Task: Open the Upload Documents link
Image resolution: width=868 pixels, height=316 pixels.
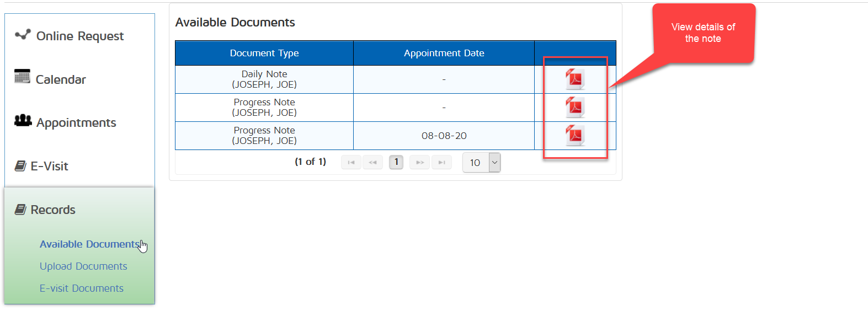Action: point(83,266)
